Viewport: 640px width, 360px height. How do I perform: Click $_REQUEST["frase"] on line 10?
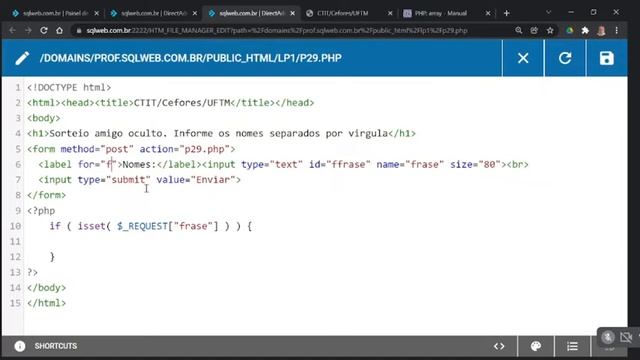(168, 226)
